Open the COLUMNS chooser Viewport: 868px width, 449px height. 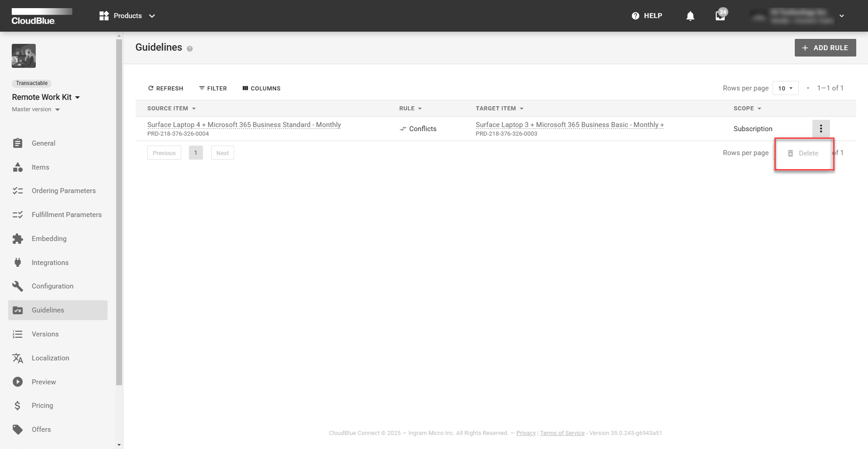coord(261,88)
